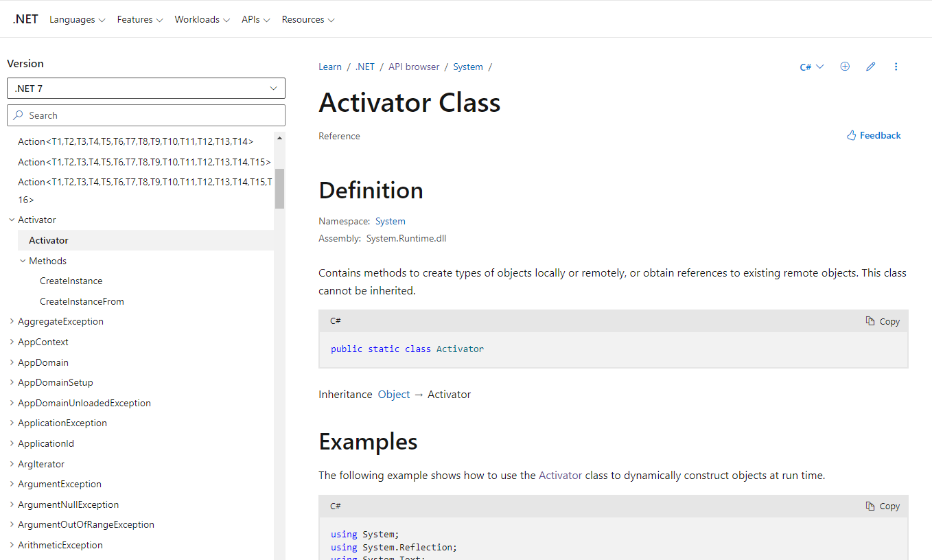
Task: Open the Resources menu
Action: coord(308,19)
